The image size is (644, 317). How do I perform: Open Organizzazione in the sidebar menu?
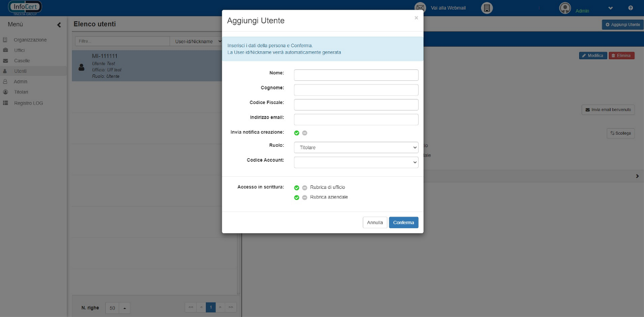tap(30, 40)
